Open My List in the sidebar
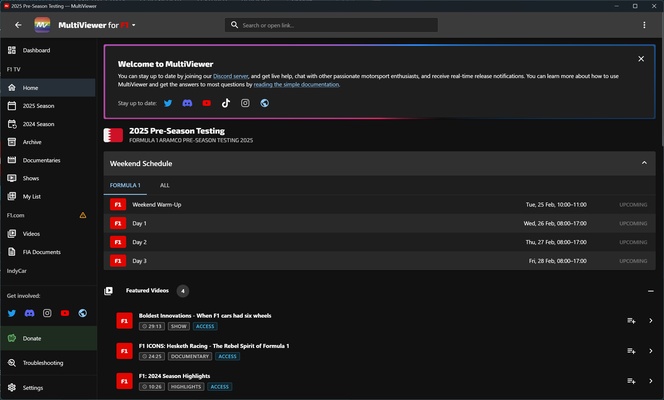Image resolution: width=664 pixels, height=400 pixels. point(48,196)
